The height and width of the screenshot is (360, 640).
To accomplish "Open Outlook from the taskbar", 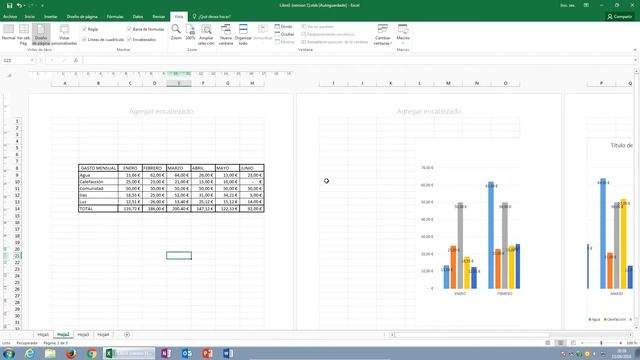I will [187, 353].
